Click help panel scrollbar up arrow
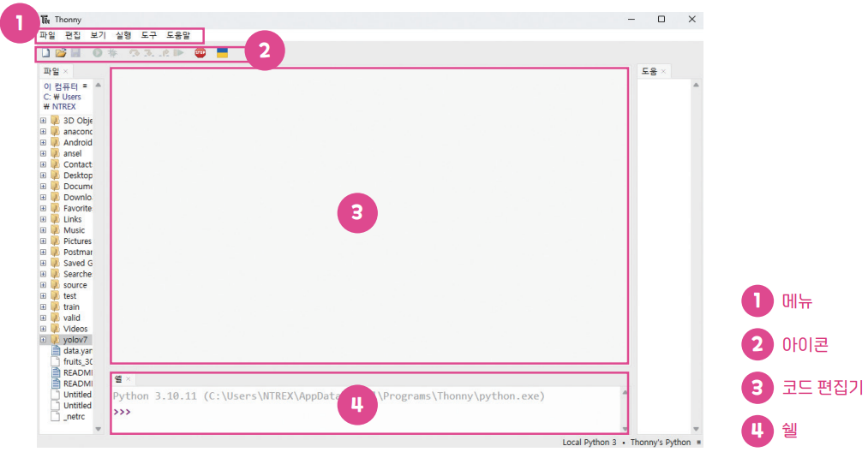The height and width of the screenshot is (452, 868). tap(696, 86)
